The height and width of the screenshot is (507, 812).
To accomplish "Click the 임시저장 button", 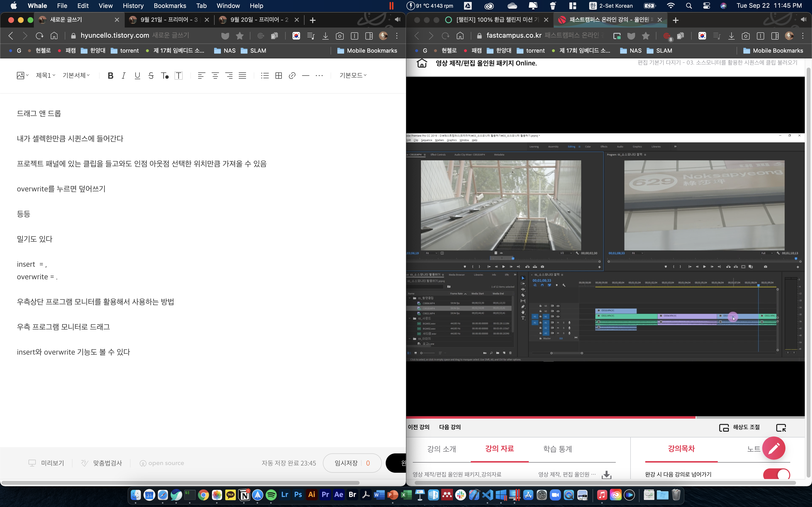I will [346, 463].
